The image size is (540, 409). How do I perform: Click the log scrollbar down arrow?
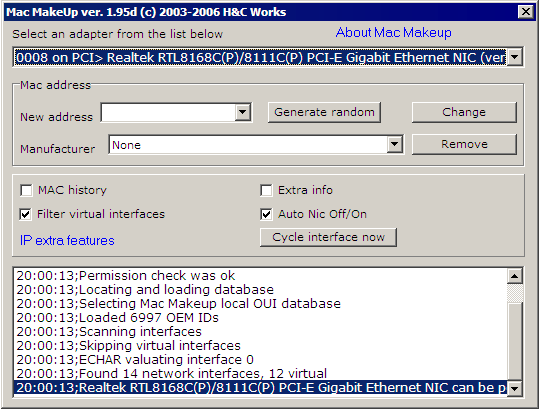click(515, 389)
